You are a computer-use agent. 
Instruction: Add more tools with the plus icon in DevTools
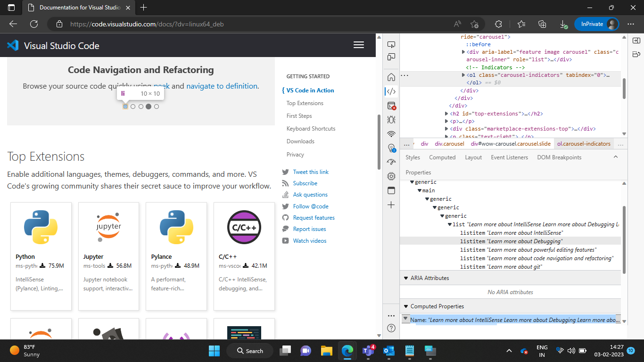point(391,205)
